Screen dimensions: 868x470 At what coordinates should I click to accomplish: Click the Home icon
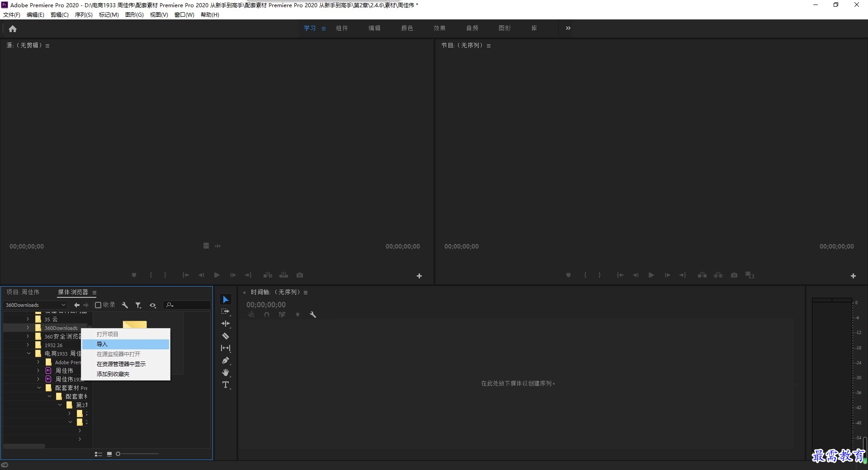(13, 29)
